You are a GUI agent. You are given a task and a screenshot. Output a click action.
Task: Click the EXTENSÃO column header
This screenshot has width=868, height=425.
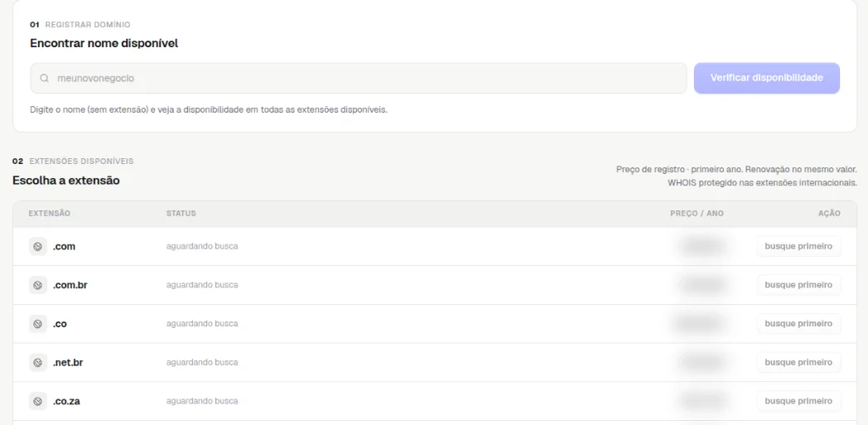49,214
